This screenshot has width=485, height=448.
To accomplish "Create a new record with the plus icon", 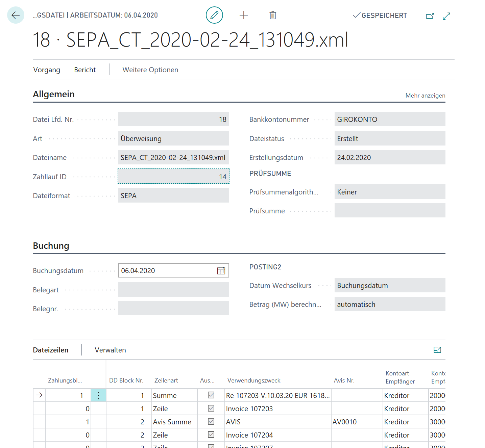I will (x=243, y=15).
